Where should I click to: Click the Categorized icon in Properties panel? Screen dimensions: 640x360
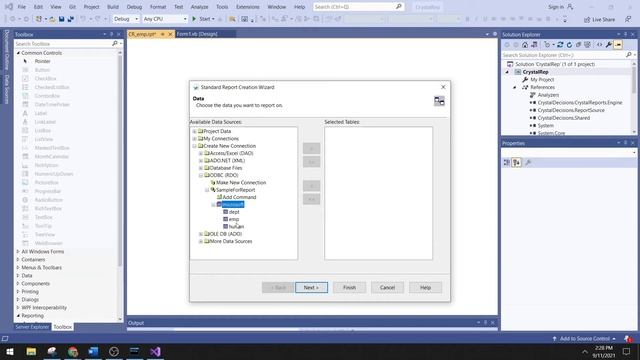click(507, 162)
